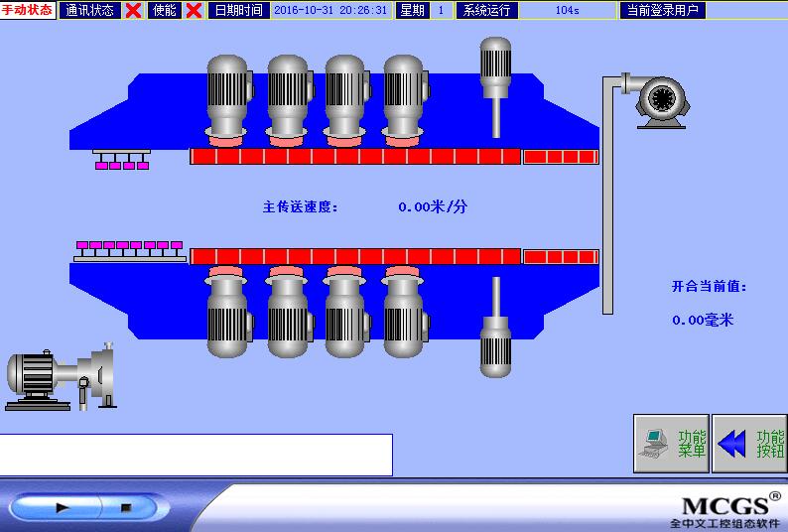
Task: Click the upper left pink nozzle rack
Action: click(x=121, y=160)
